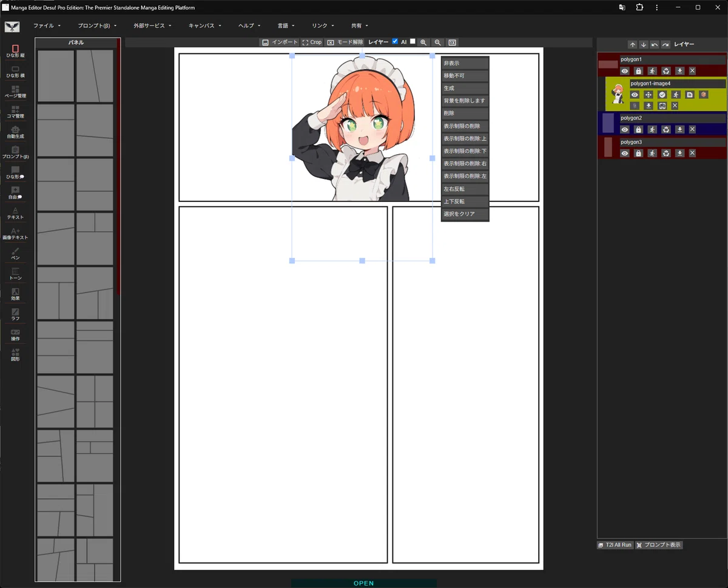This screenshot has height=588, width=728.
Task: Select the ひな形 縦 vertical template tool
Action: [x=15, y=51]
